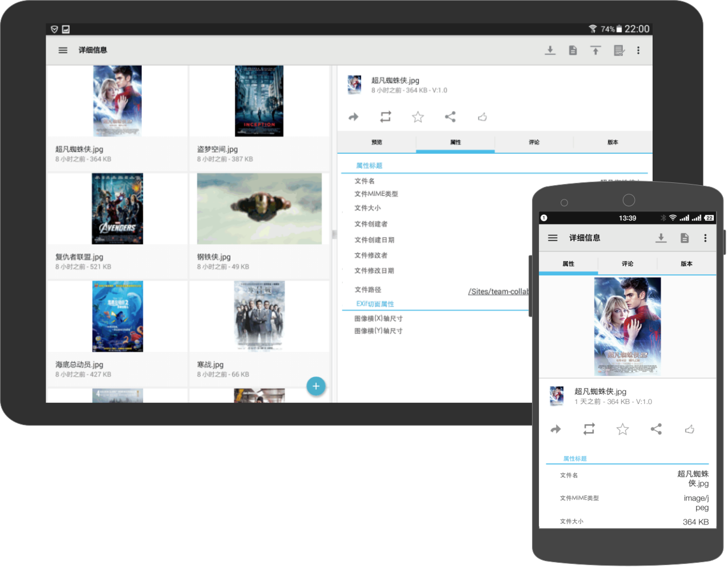728x568 pixels.
Task: Tap the phone star favorite icon
Action: pyautogui.click(x=623, y=429)
